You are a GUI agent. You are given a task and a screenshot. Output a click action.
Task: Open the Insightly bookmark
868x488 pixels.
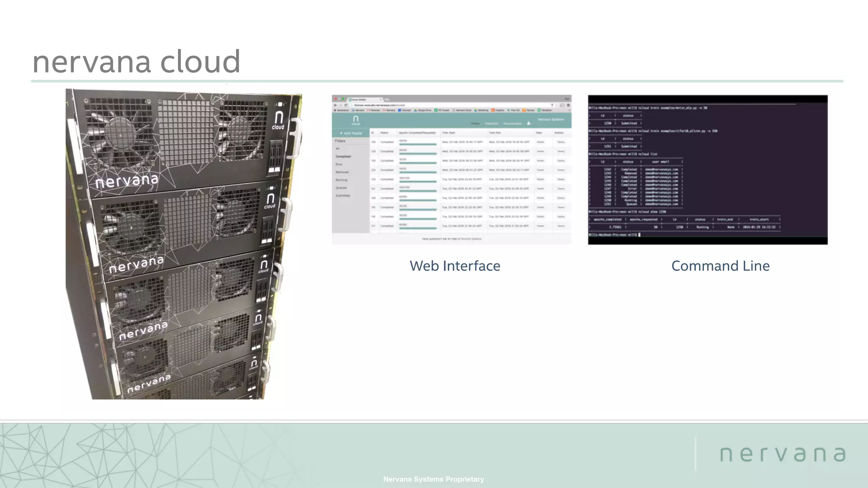[x=498, y=110]
